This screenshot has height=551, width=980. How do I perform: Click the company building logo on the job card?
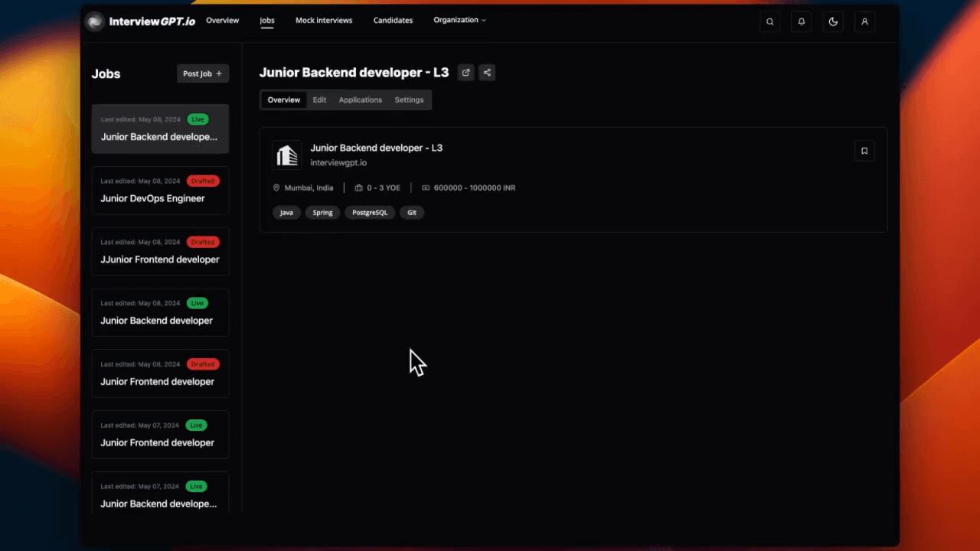point(286,155)
